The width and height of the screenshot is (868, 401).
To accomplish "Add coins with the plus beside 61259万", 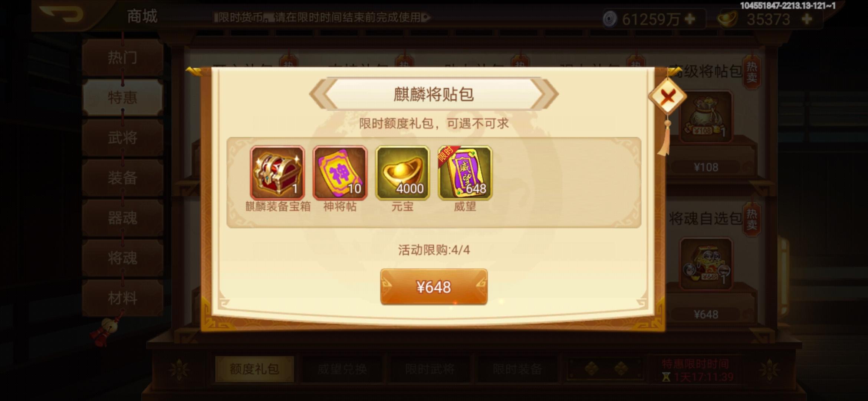I will (x=690, y=19).
